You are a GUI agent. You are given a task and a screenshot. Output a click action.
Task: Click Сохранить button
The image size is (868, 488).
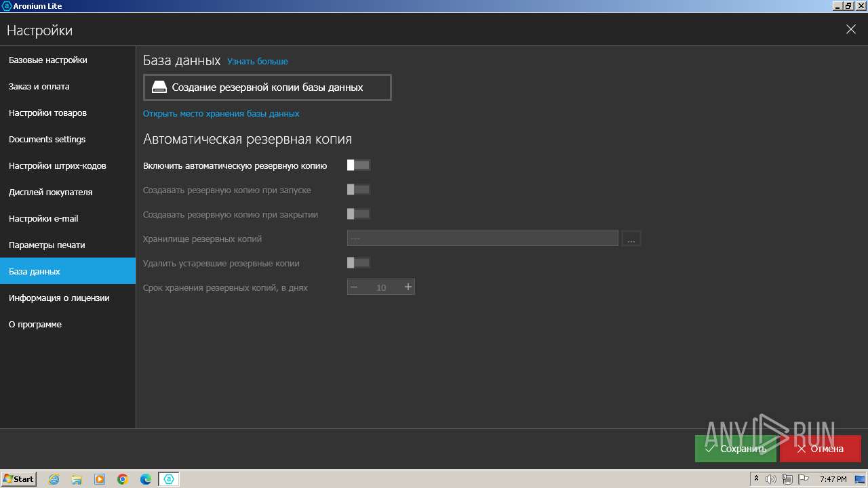[736, 449]
